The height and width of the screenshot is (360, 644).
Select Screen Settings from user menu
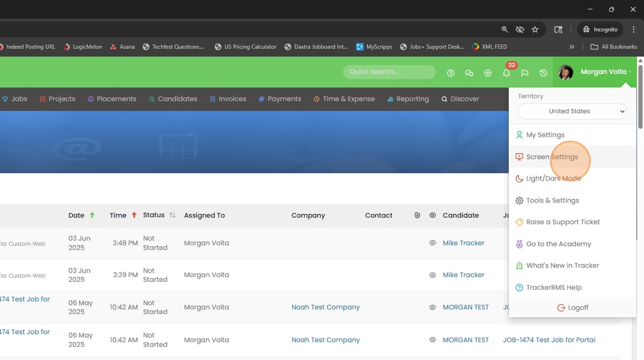tap(573, 156)
